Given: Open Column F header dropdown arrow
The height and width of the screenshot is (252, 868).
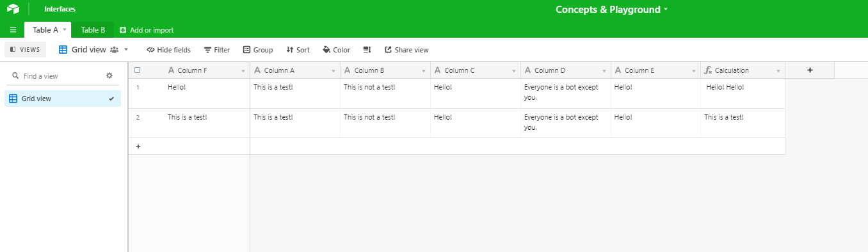Looking at the screenshot, I should [243, 71].
